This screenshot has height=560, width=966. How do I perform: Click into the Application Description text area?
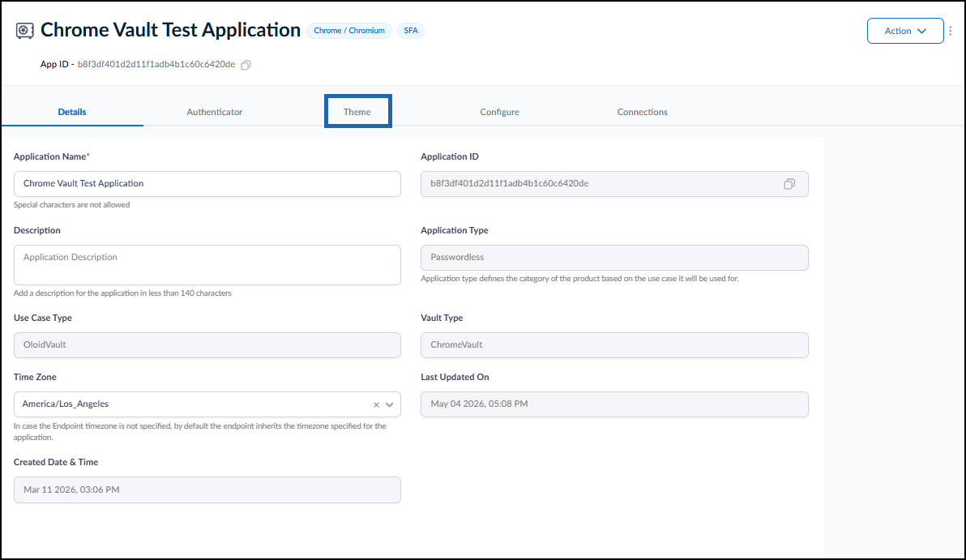point(207,265)
